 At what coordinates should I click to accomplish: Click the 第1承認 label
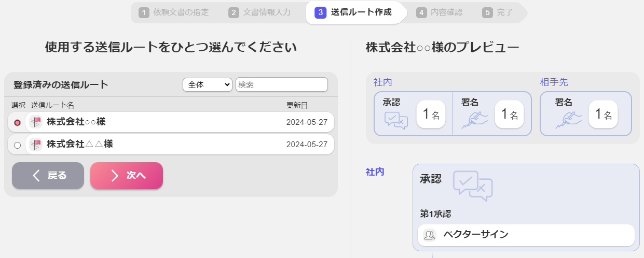435,213
